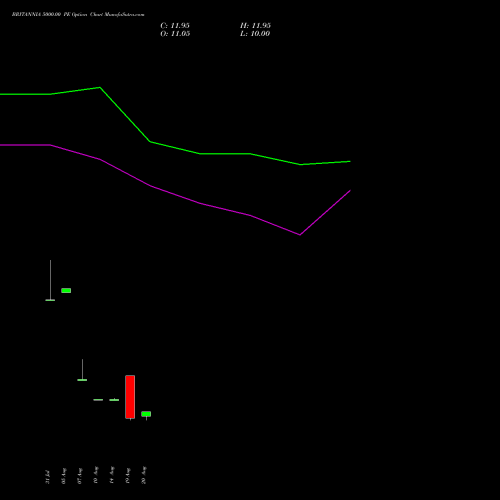Click the '19 Aug' date label under red candle
Screen dimensions: 500x500
coord(128,475)
